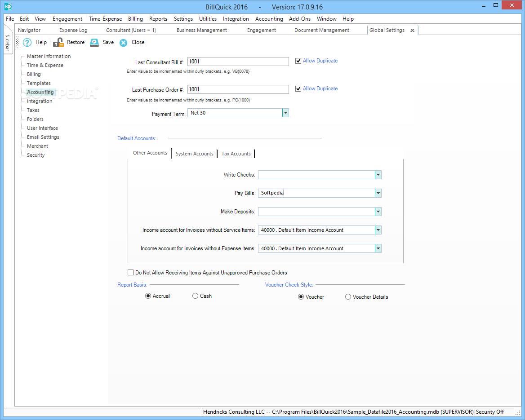The image size is (525, 420).
Task: Click the Help toolbar label
Action: (x=41, y=42)
